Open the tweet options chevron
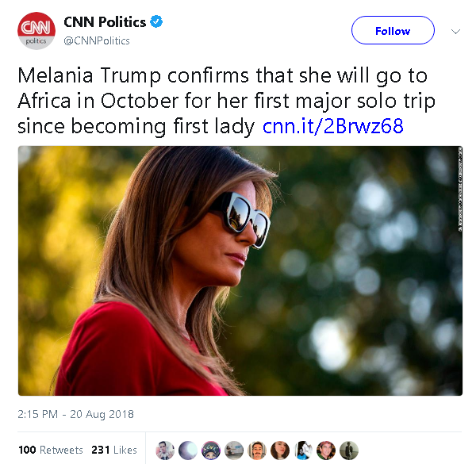 point(455,32)
